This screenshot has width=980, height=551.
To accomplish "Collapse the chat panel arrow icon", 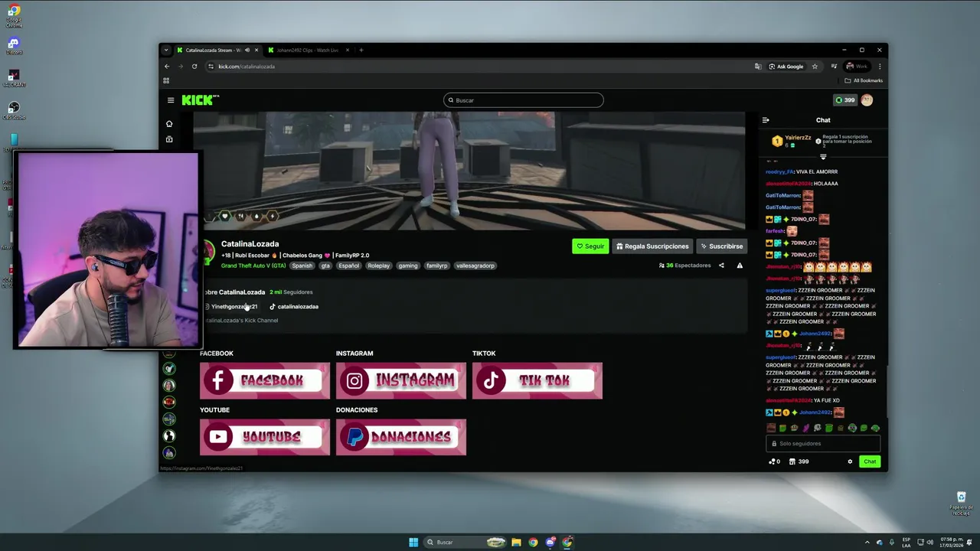I will [x=766, y=120].
